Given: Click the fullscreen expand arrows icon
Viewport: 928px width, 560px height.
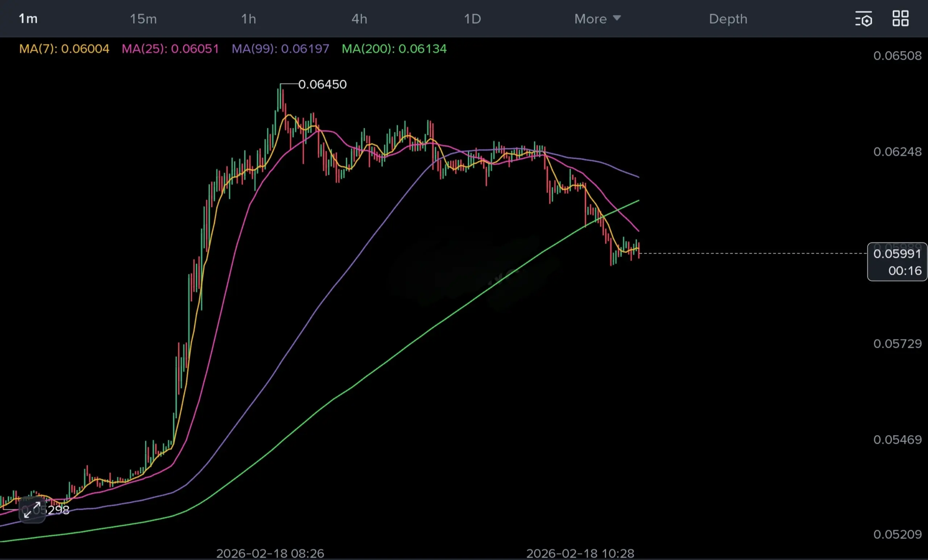Looking at the screenshot, I should (32, 510).
